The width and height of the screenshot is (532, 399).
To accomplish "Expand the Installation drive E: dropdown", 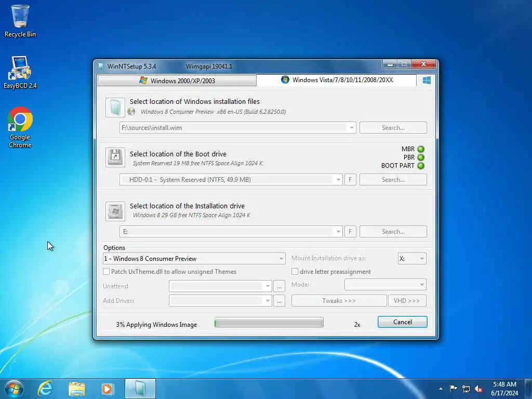I will (338, 232).
